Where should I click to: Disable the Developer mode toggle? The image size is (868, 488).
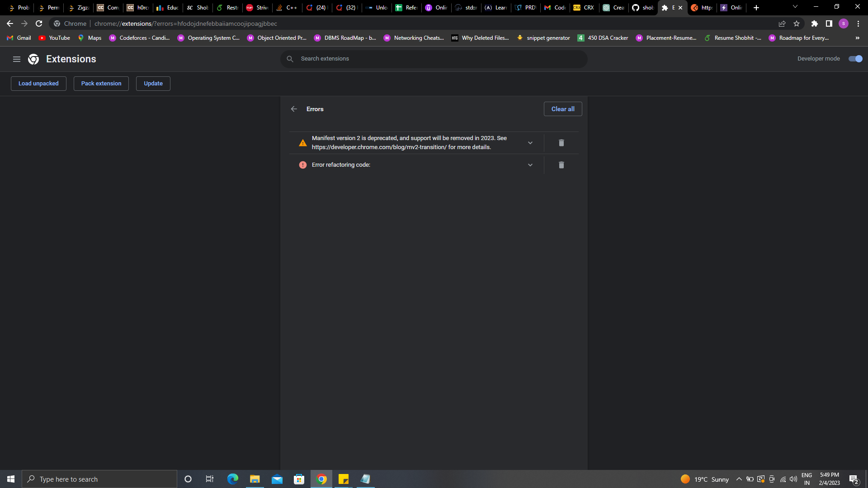point(855,59)
